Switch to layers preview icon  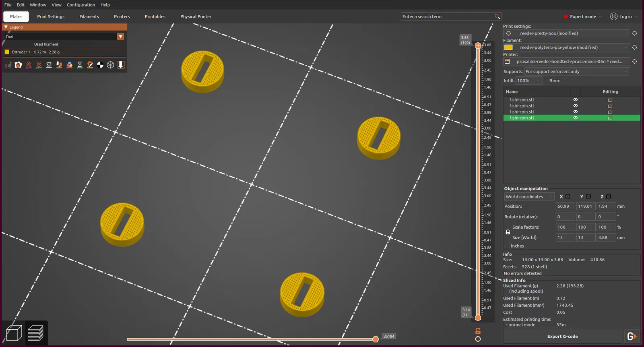pyautogui.click(x=36, y=333)
